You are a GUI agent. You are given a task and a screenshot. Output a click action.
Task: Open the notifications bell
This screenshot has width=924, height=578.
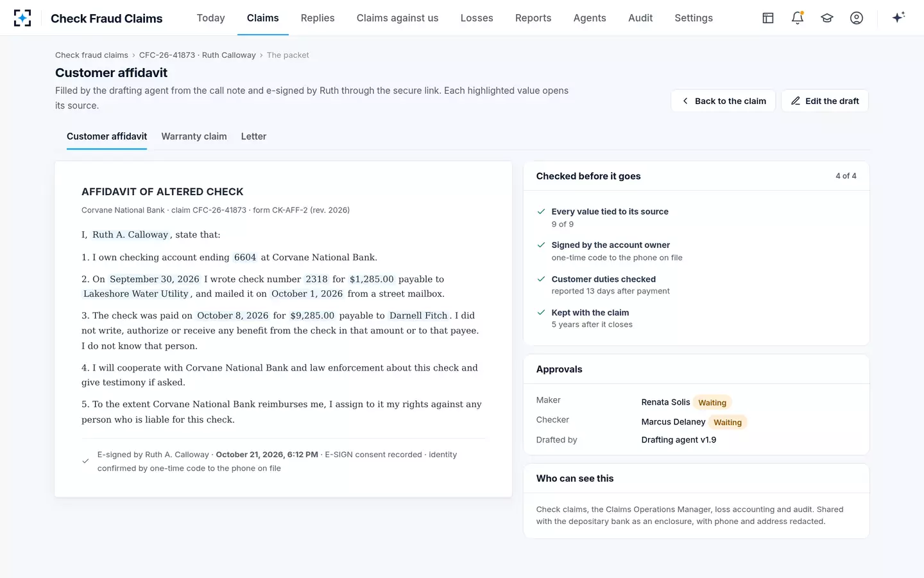pos(798,18)
